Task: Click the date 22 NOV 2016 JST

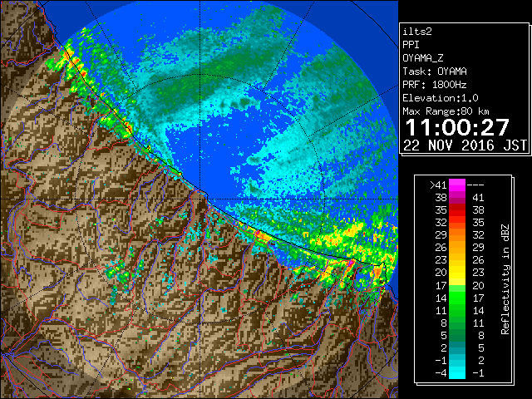Action: coord(465,145)
